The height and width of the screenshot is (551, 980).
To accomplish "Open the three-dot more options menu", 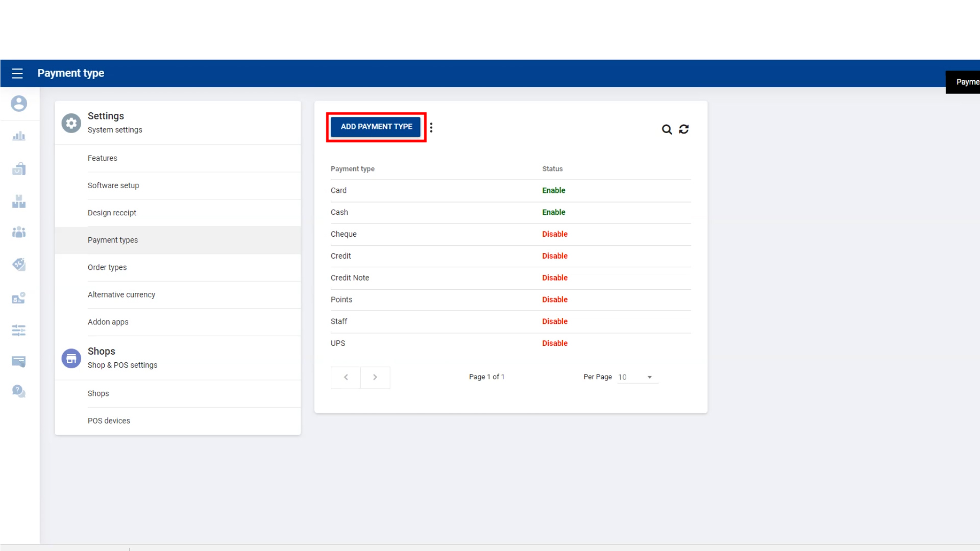I will 431,128.
